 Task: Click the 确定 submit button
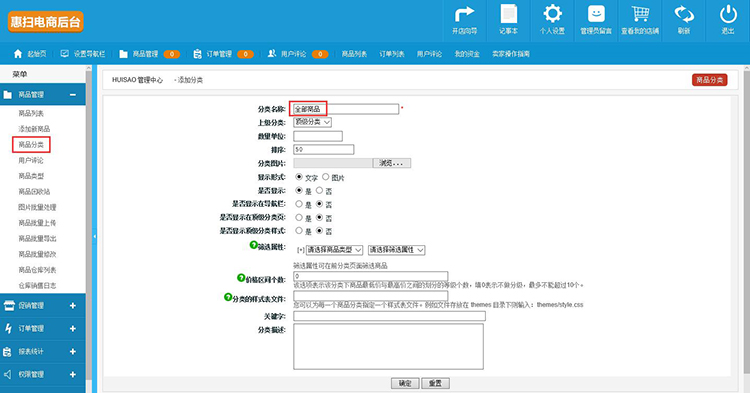tap(405, 383)
